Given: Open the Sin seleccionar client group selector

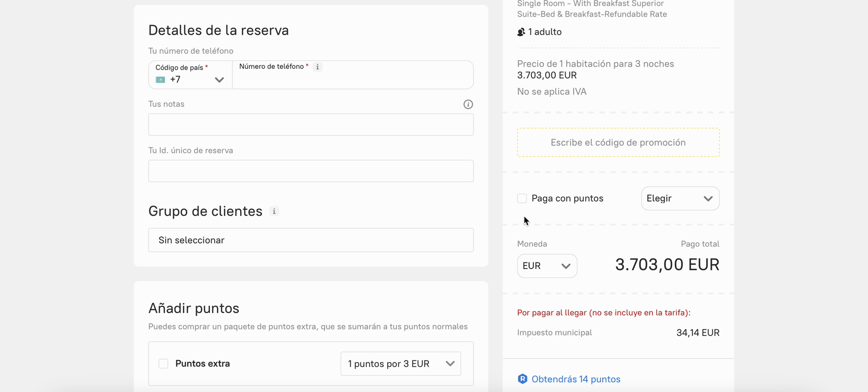Looking at the screenshot, I should click(x=311, y=240).
